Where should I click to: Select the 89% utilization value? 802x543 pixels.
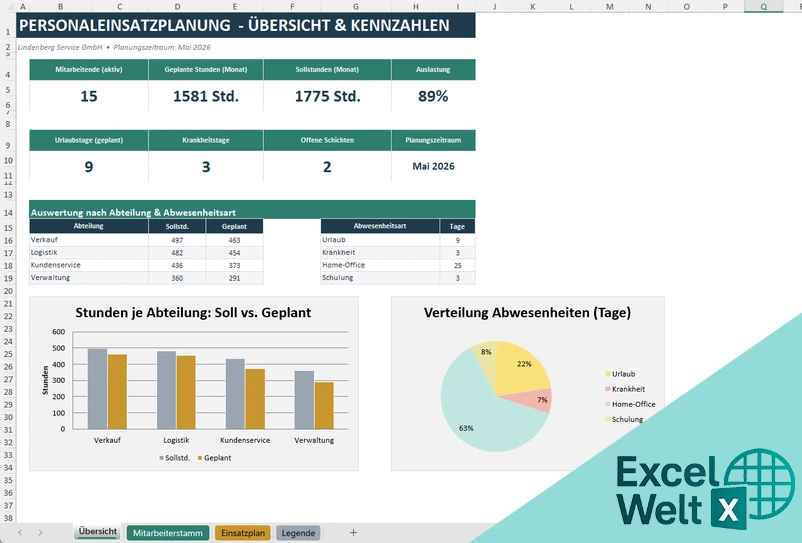point(433,96)
